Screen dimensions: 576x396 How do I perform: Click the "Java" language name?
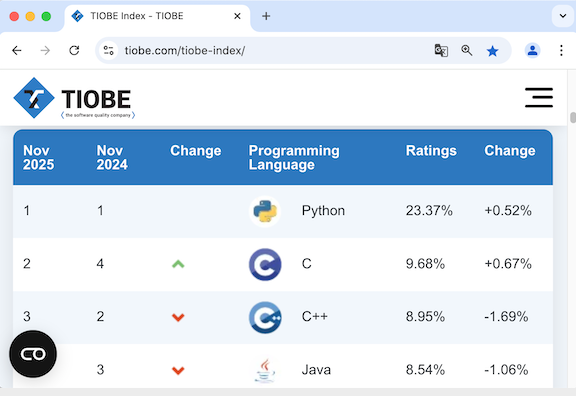pyautogui.click(x=316, y=370)
